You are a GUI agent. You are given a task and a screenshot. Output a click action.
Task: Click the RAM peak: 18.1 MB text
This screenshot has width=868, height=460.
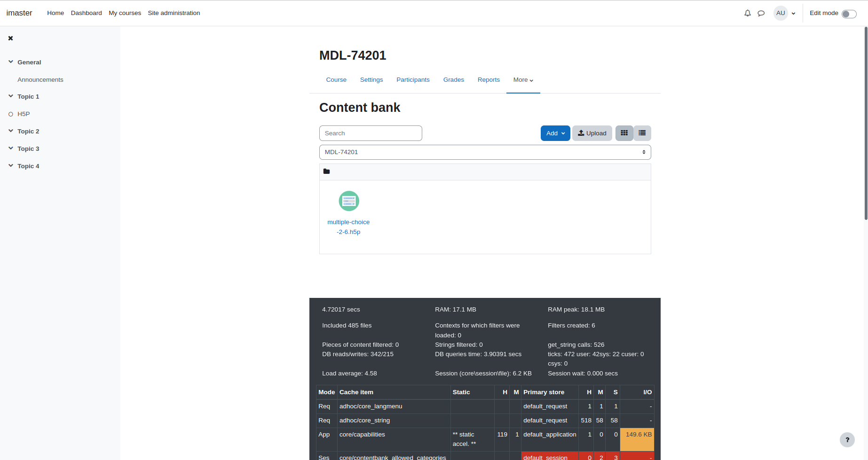576,310
